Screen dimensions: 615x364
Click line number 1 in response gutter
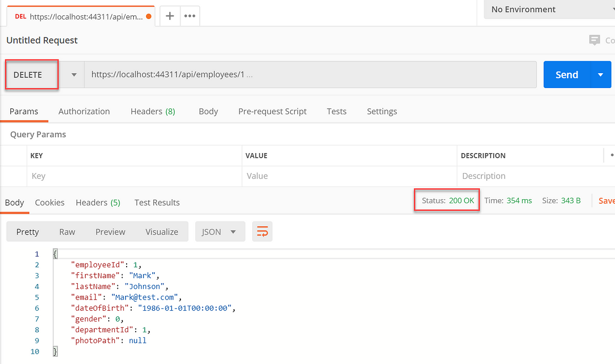tap(36, 254)
